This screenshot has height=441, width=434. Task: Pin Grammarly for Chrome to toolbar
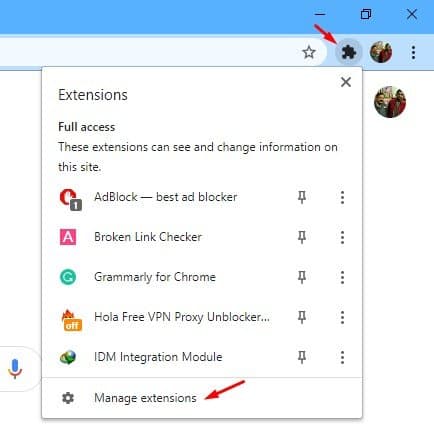coord(302,277)
